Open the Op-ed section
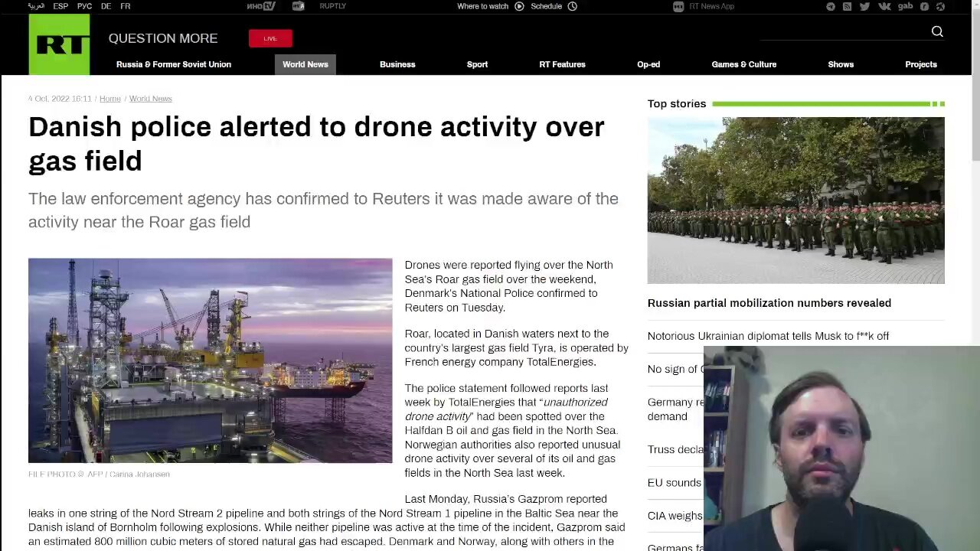The image size is (980, 551). click(648, 64)
